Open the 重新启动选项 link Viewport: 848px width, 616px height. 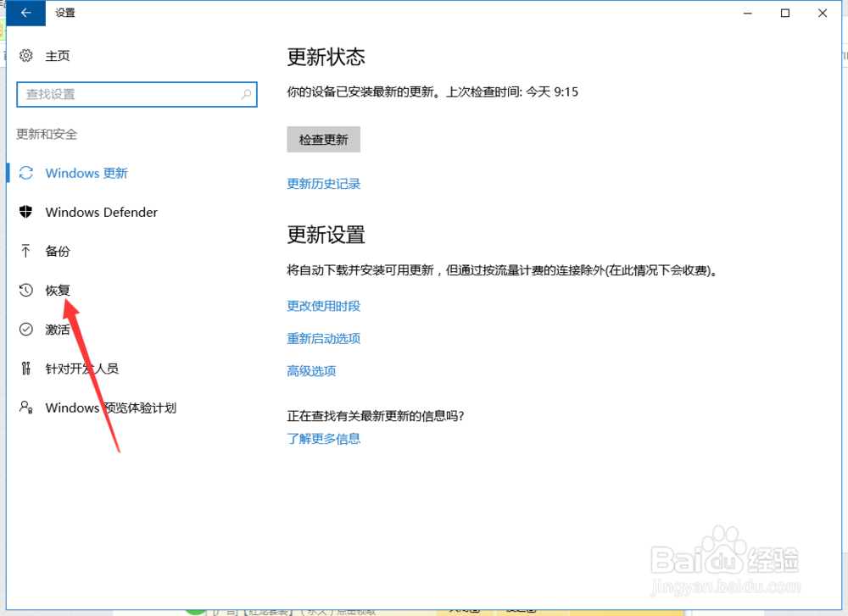323,338
